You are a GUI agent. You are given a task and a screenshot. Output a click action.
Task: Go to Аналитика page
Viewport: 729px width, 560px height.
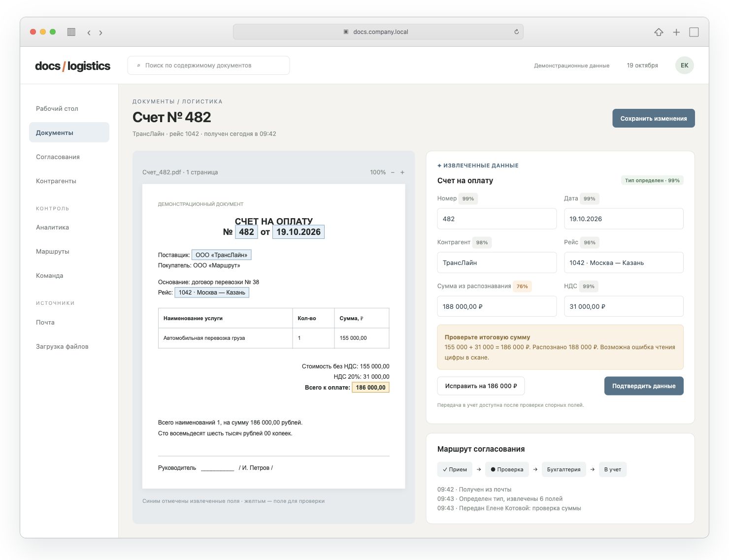tap(69, 227)
